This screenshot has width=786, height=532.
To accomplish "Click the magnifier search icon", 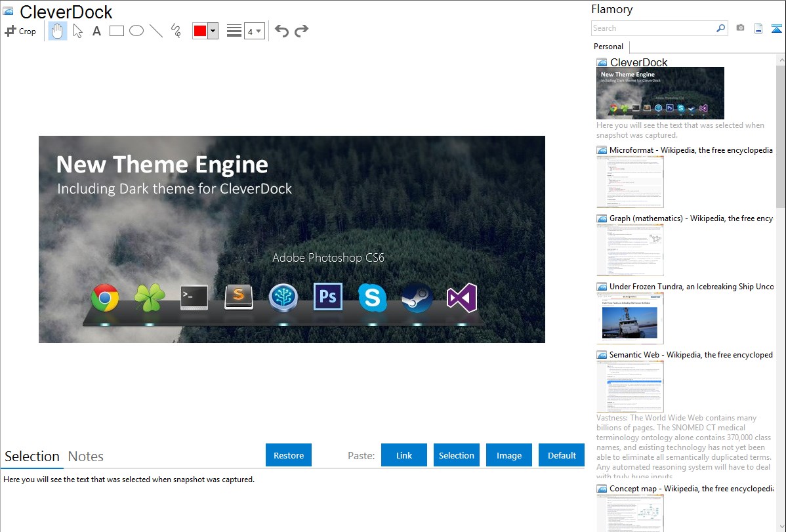I will (x=720, y=28).
